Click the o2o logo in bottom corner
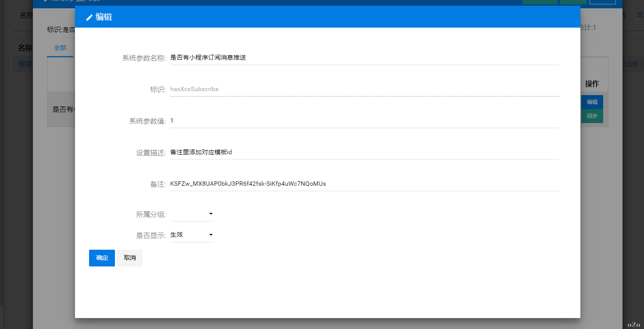This screenshot has width=644, height=329. click(x=633, y=324)
